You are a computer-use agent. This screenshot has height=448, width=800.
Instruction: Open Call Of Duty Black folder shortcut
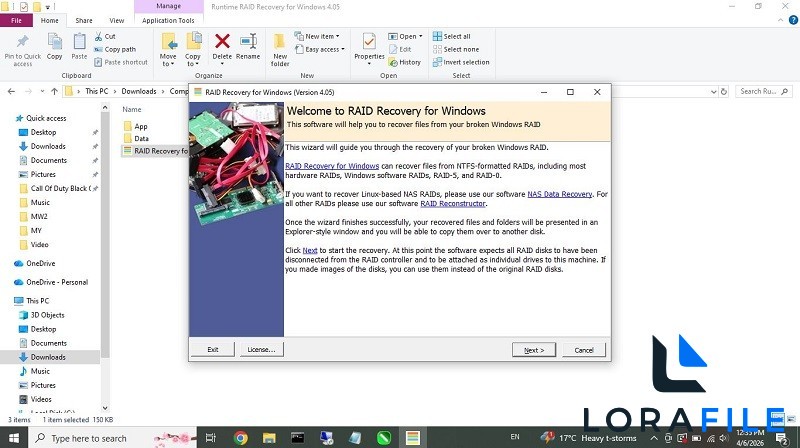[x=61, y=188]
